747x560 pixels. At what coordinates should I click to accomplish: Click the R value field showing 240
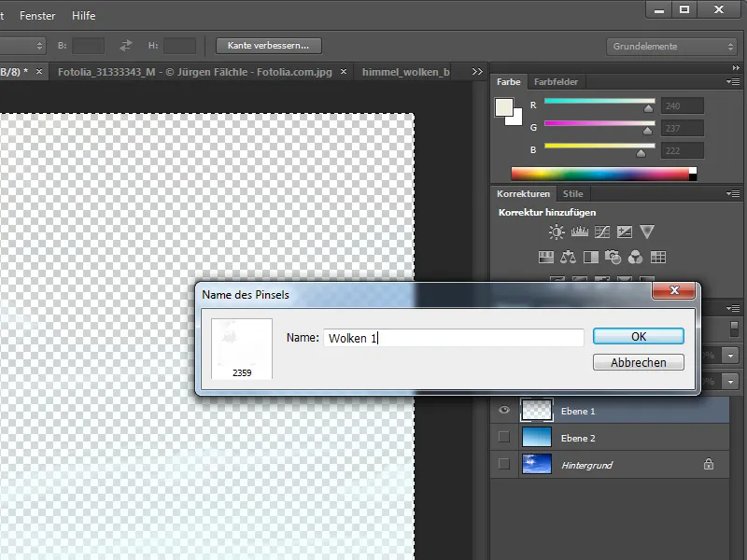[683, 105]
